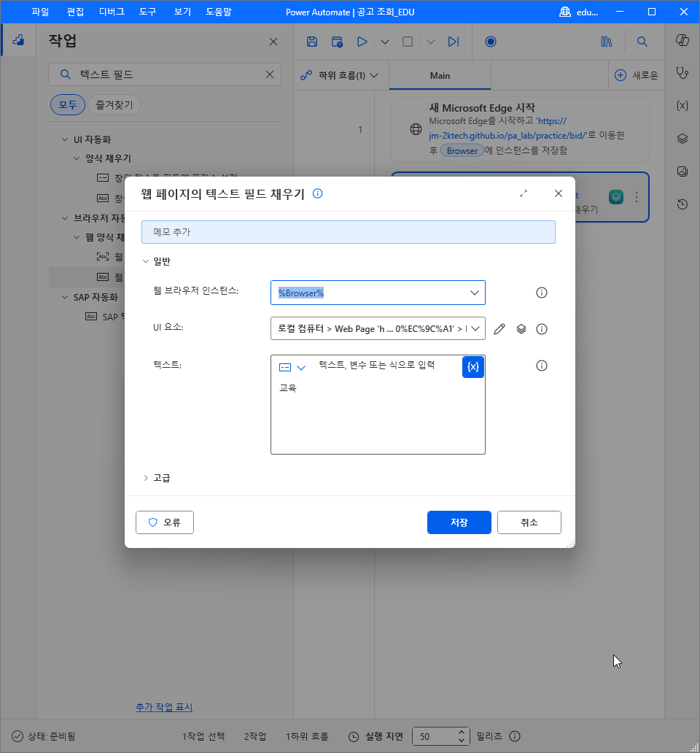This screenshot has width=700, height=753.
Task: Close the fill text field dialog
Action: point(559,193)
